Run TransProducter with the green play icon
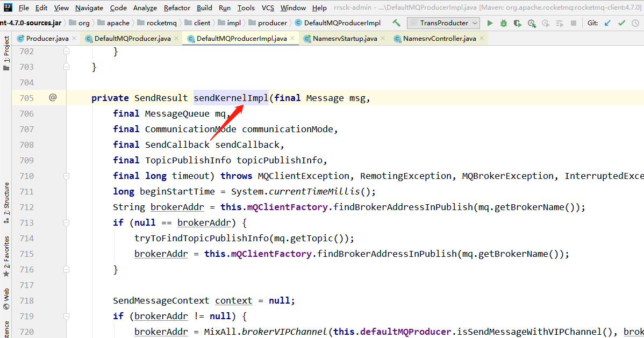 pyautogui.click(x=490, y=23)
